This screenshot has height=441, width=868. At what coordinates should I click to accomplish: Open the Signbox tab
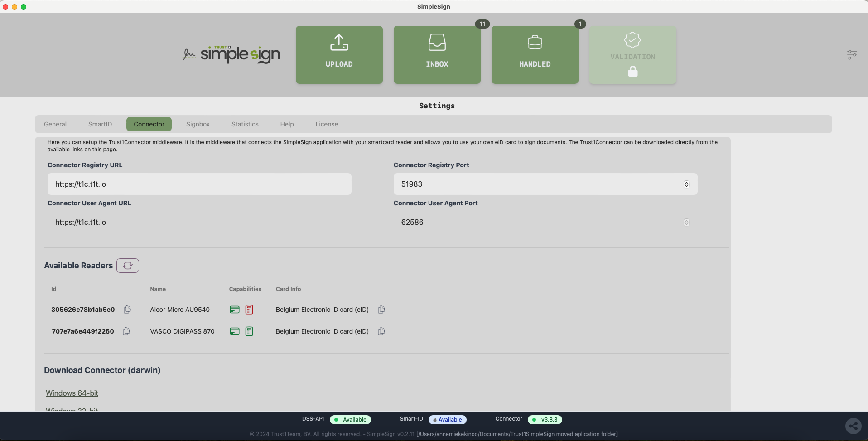click(x=198, y=124)
